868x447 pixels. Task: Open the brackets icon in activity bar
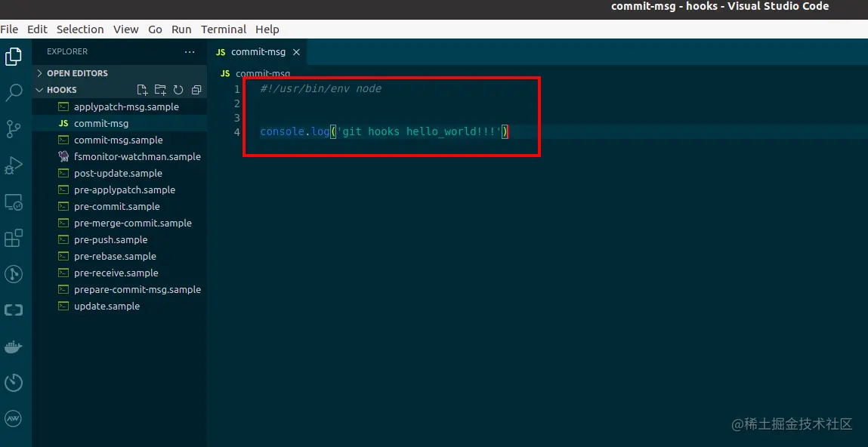coord(14,310)
